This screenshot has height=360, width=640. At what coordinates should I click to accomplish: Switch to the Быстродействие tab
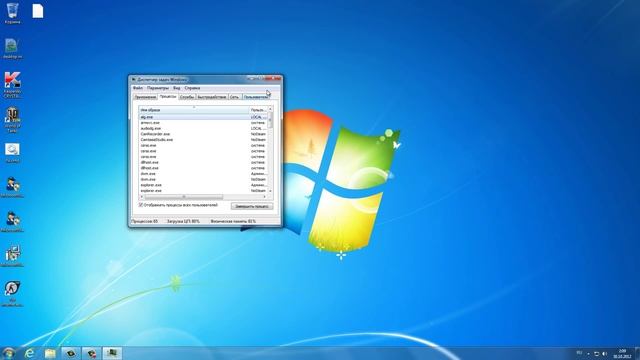point(212,97)
